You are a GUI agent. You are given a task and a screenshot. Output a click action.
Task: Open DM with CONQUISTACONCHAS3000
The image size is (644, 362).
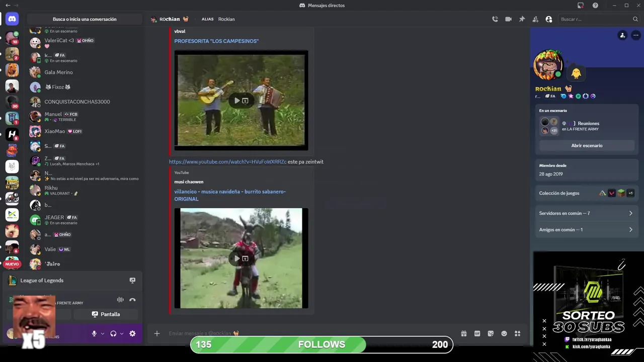pyautogui.click(x=85, y=102)
